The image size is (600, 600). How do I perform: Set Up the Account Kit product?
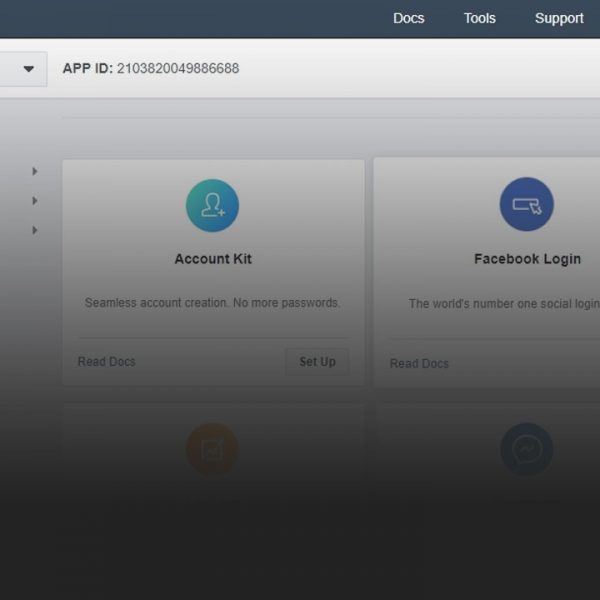click(x=317, y=362)
